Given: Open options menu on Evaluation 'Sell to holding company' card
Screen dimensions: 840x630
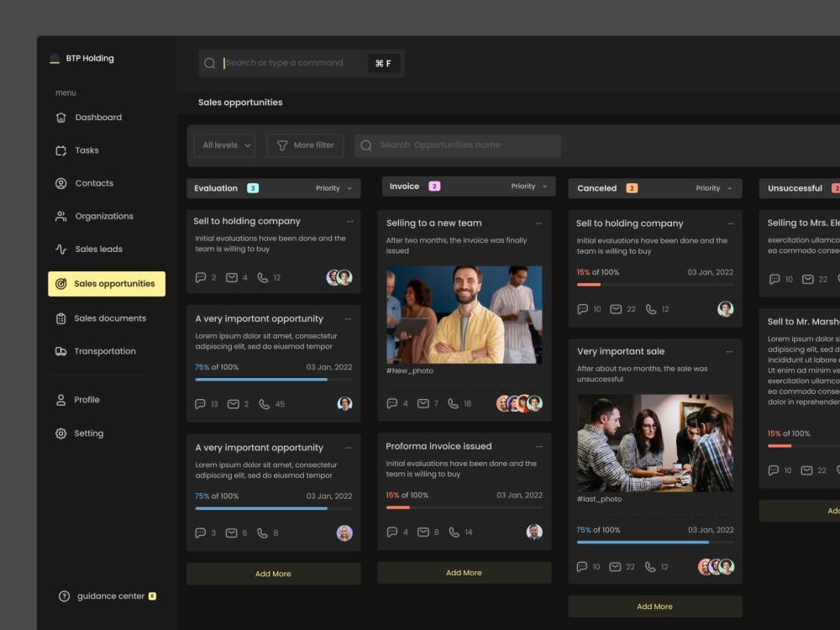Looking at the screenshot, I should (x=349, y=221).
